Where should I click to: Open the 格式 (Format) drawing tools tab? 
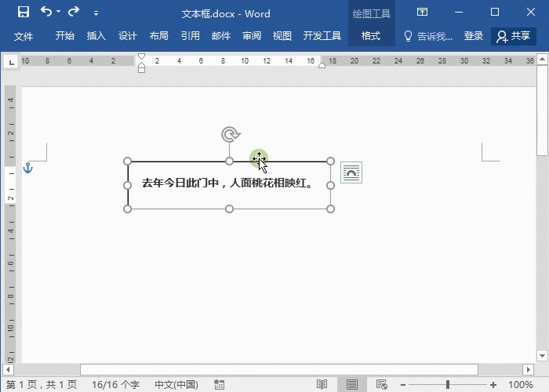point(371,36)
